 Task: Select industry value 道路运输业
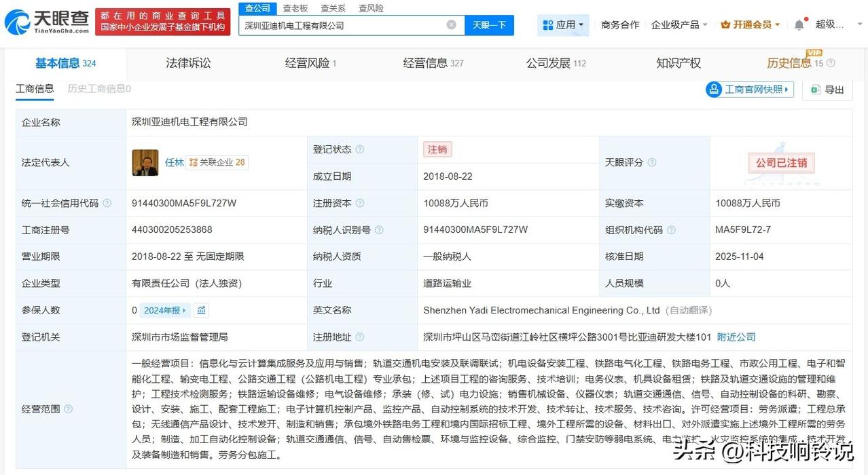click(x=447, y=284)
